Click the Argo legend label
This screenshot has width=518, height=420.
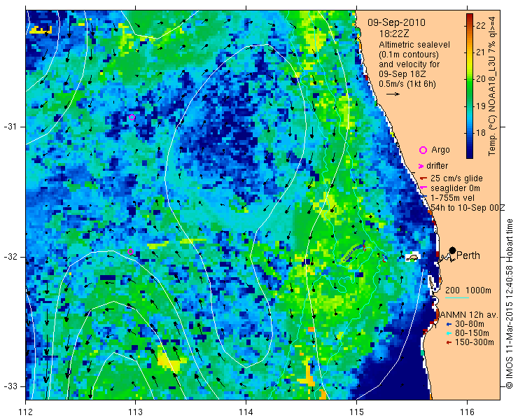click(440, 150)
